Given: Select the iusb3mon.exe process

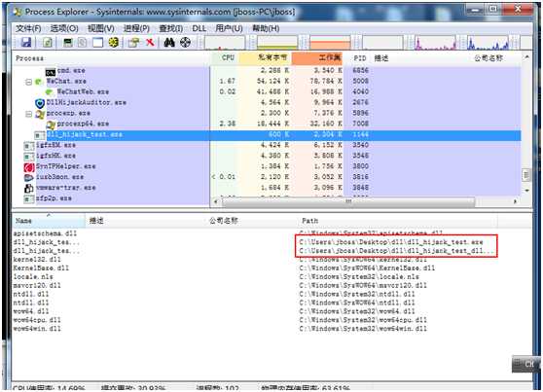Looking at the screenshot, I should coord(59,177).
